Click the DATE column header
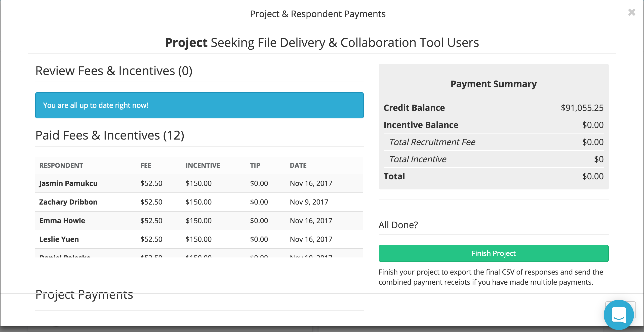This screenshot has height=332, width=644. click(298, 165)
